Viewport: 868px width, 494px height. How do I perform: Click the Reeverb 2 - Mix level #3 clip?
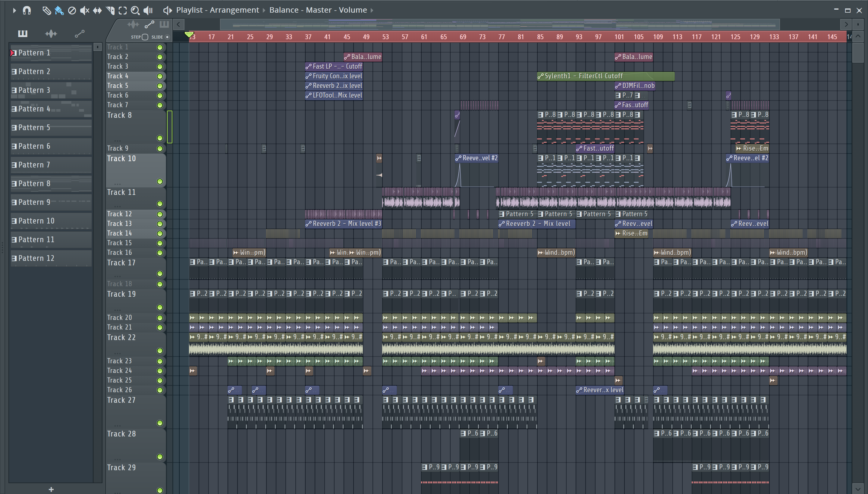(x=344, y=224)
